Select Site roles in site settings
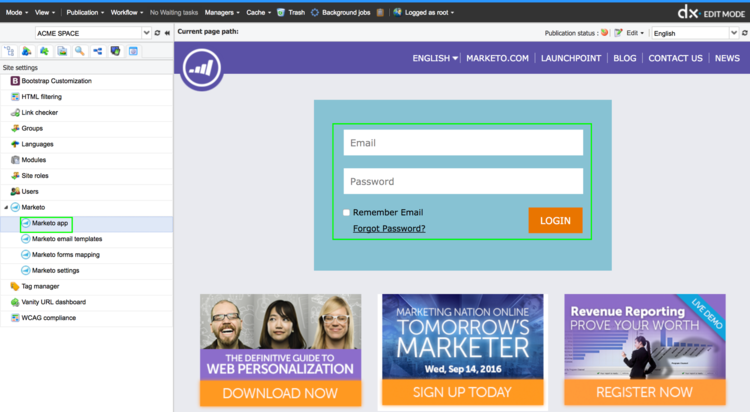The image size is (750, 412). pos(35,176)
